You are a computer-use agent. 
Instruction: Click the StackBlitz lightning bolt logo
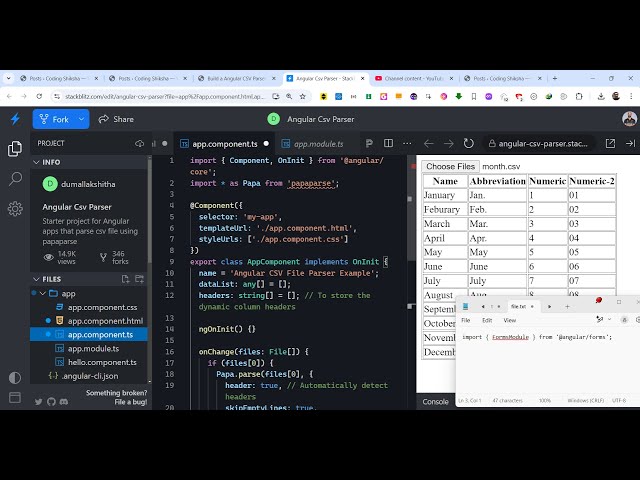(15, 119)
